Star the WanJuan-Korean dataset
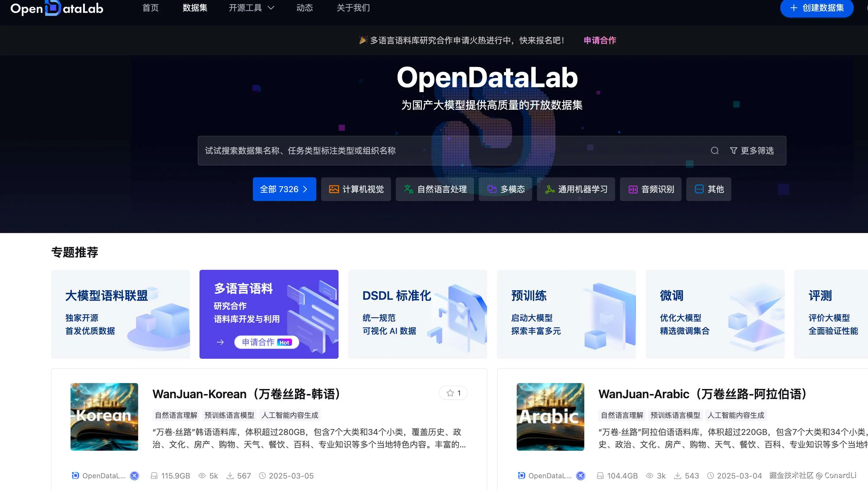Viewport: 868px width, 491px height. click(453, 393)
